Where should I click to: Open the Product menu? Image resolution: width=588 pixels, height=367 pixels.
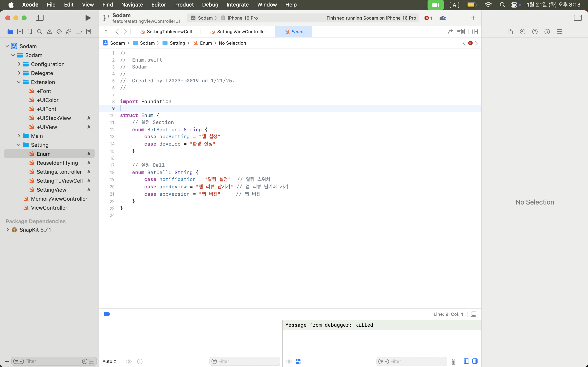[x=184, y=5]
